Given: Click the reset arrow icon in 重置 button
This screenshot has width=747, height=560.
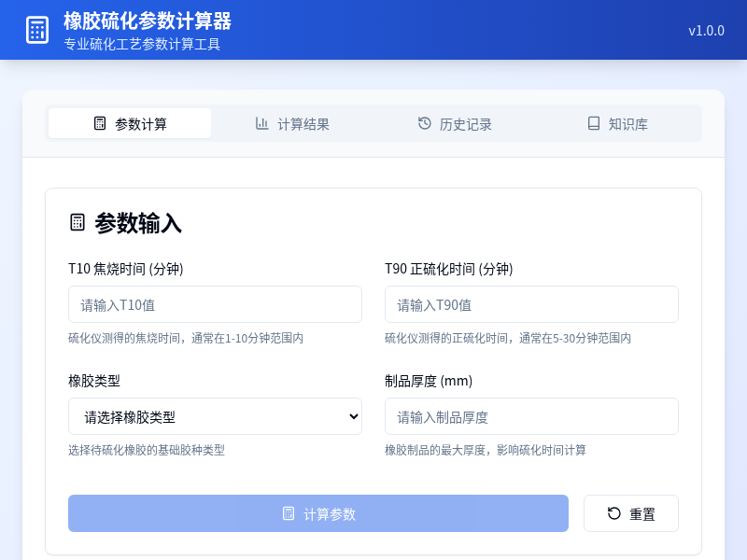Looking at the screenshot, I should (x=614, y=513).
